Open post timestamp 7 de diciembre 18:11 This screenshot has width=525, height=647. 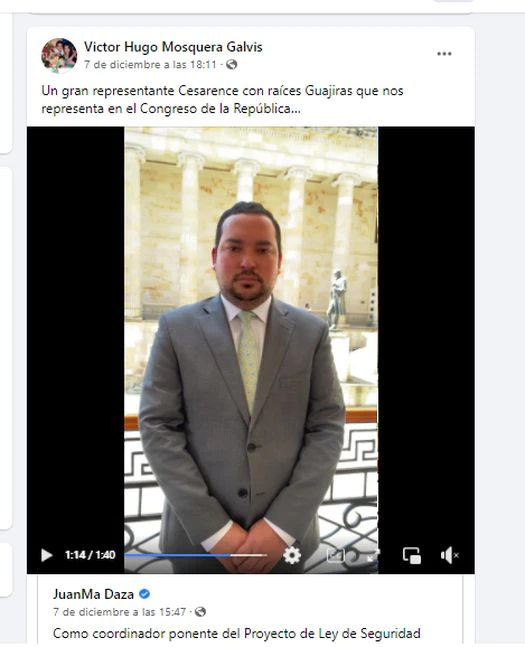pos(150,64)
